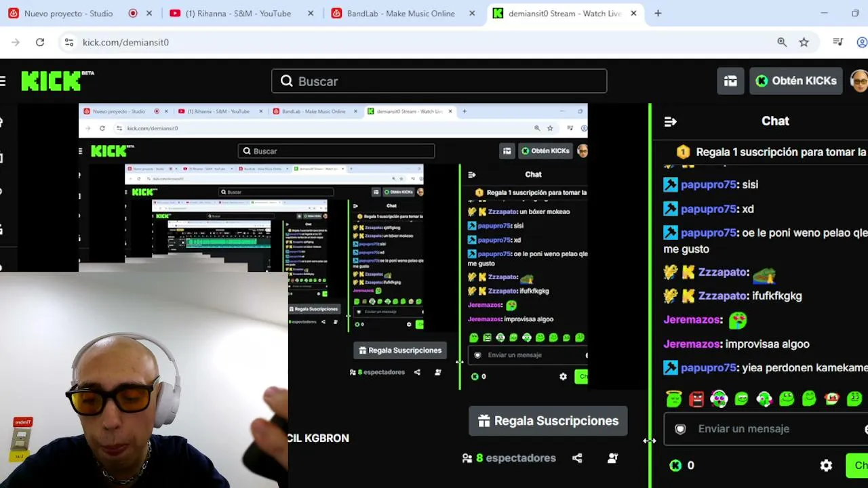
Task: Bookmark this page with the star icon
Action: (804, 42)
